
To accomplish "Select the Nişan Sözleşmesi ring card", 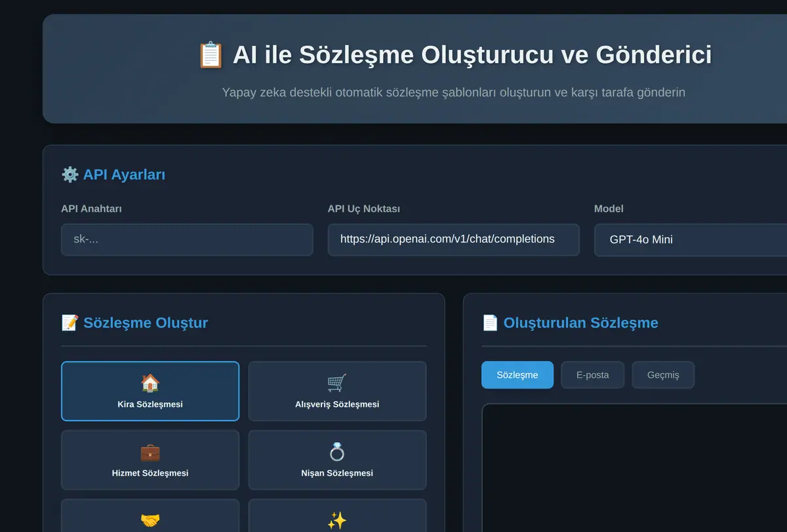I will tap(337, 460).
